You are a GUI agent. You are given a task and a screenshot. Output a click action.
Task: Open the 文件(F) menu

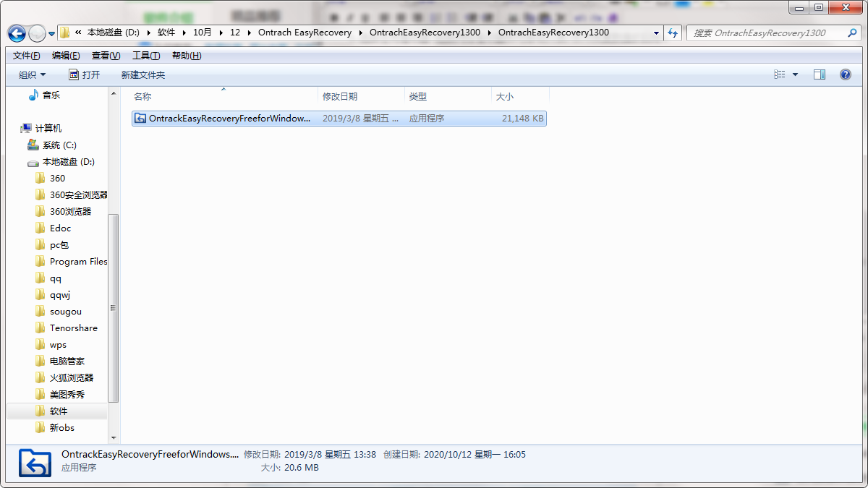tap(27, 56)
